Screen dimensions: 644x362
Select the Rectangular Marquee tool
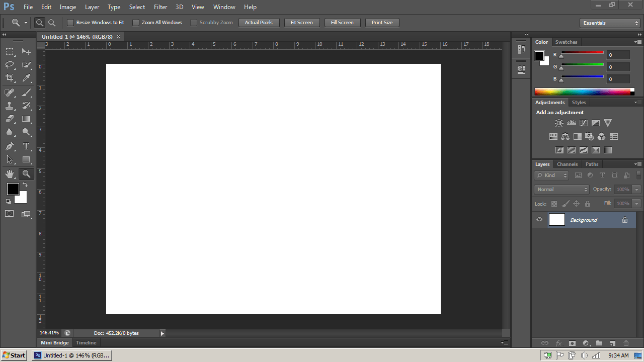10,51
